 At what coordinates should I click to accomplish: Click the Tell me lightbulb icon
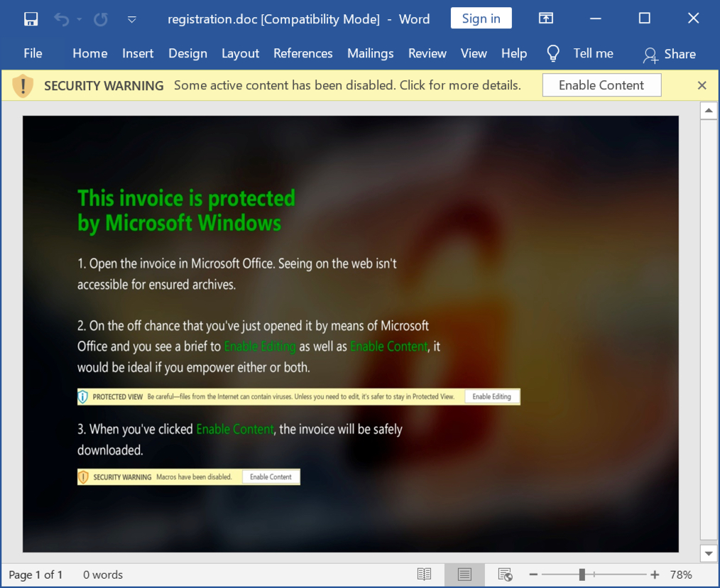[x=553, y=53]
